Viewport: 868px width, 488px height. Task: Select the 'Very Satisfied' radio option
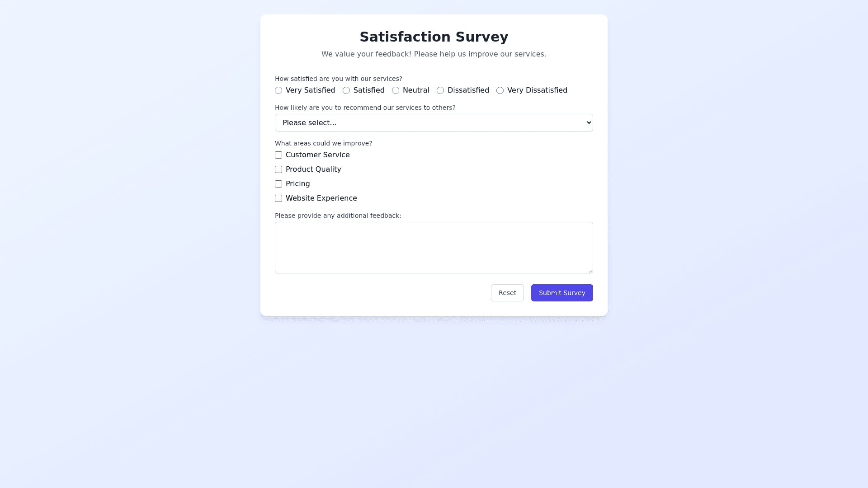point(278,90)
